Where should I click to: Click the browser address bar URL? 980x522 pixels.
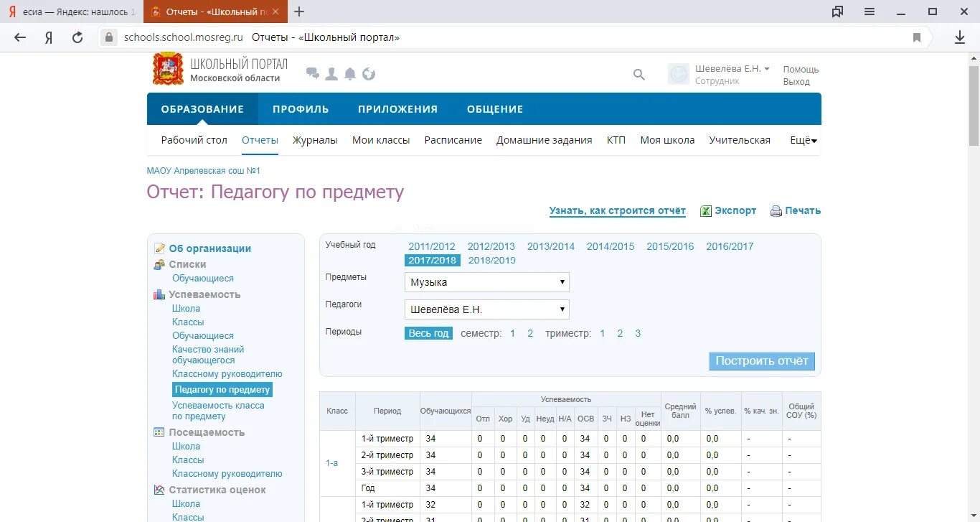point(183,37)
